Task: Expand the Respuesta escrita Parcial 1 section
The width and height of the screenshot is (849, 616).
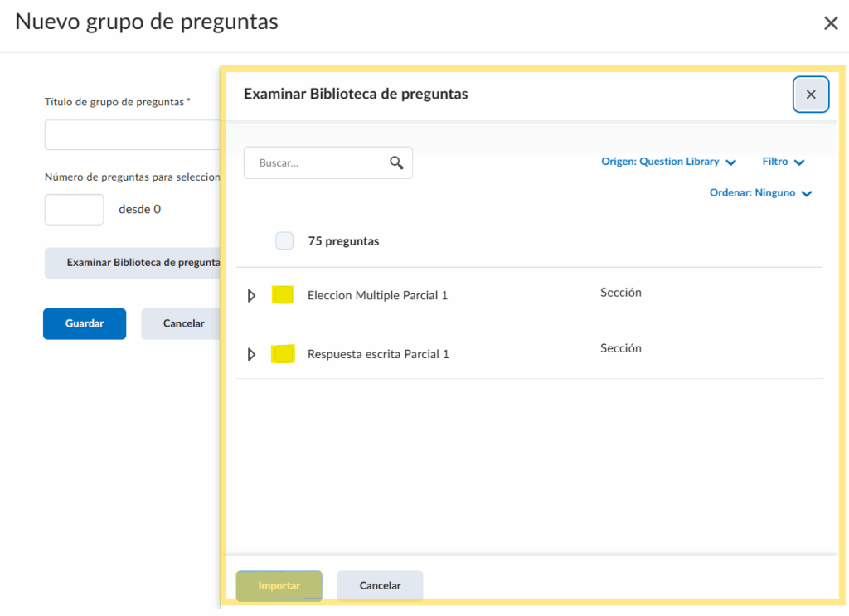Action: [x=252, y=354]
